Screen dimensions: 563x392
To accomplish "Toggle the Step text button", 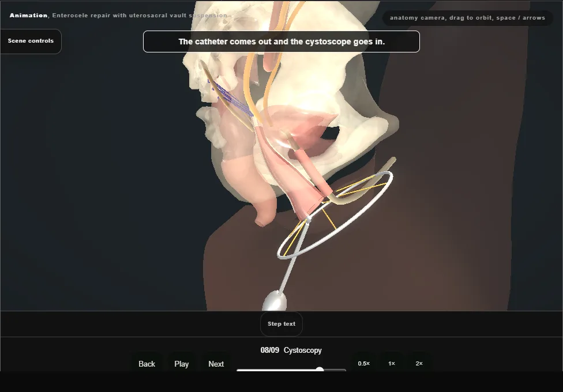I will click(x=281, y=324).
